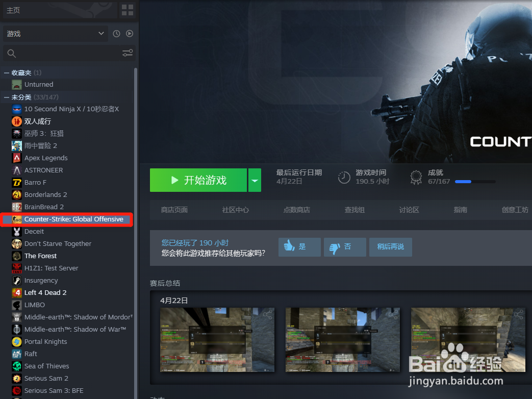Select Counter-Strike: Global Offensive entry
This screenshot has height=399, width=532.
tap(66, 219)
